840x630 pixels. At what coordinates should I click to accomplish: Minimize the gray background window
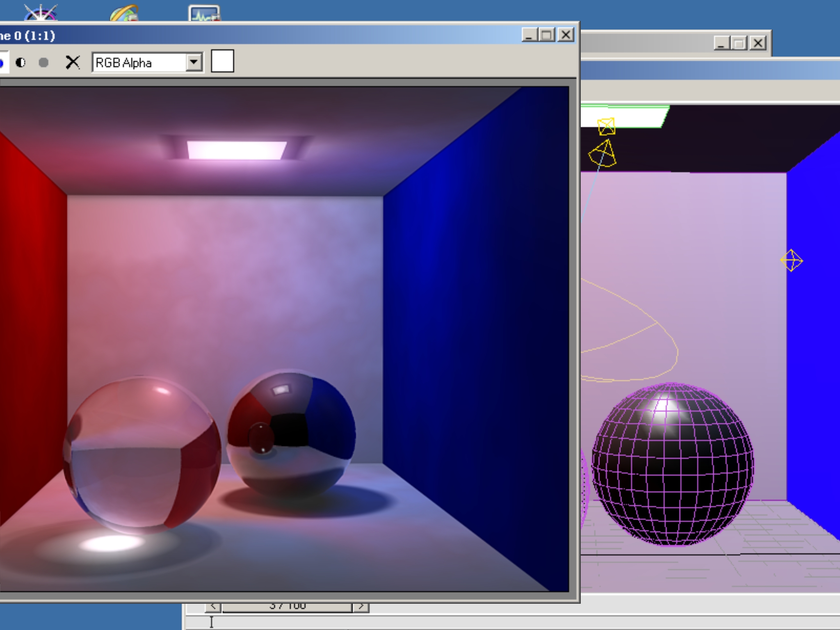coord(721,43)
